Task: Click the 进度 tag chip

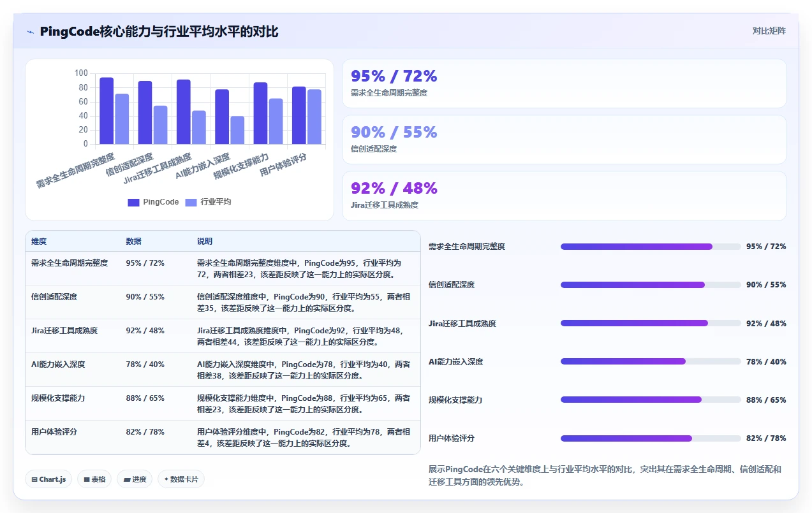Action: [x=135, y=479]
